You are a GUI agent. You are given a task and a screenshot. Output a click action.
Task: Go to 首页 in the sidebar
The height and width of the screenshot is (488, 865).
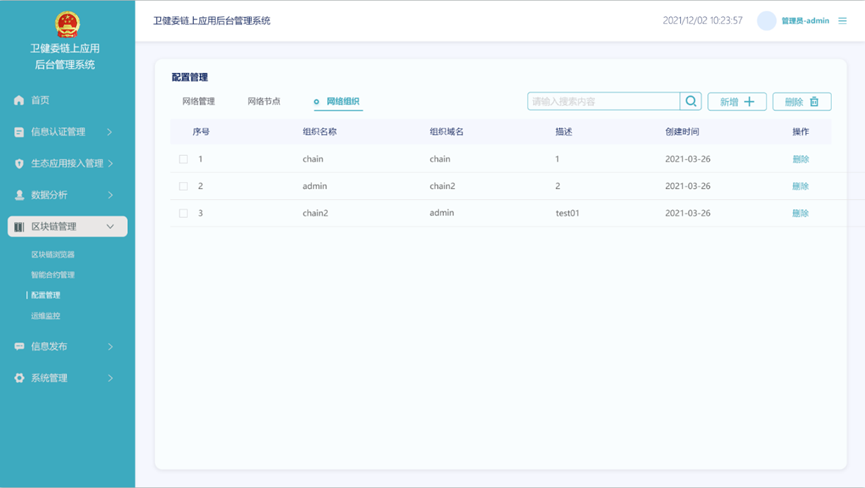[40, 100]
